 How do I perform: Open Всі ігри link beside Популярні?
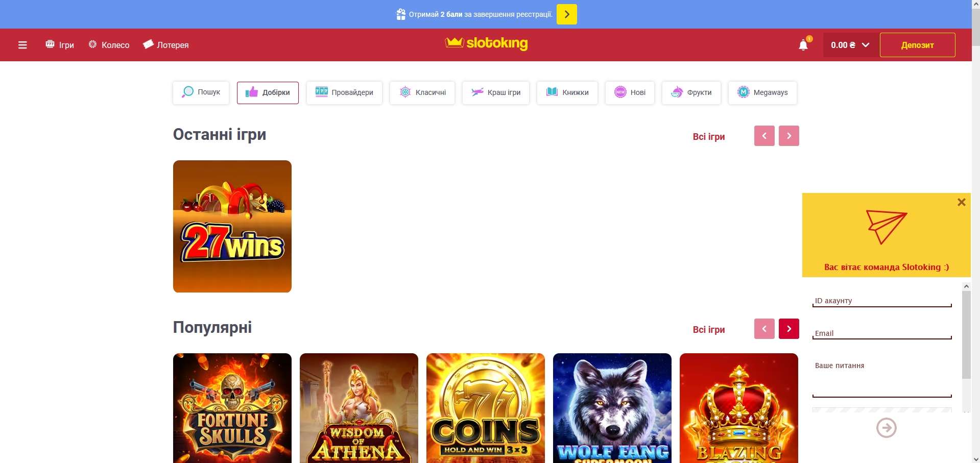tap(709, 330)
